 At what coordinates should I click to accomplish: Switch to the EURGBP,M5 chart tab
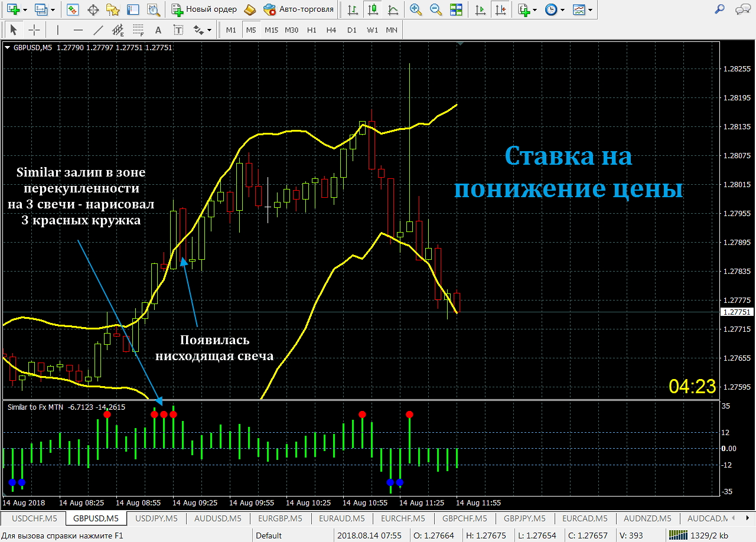point(281,518)
